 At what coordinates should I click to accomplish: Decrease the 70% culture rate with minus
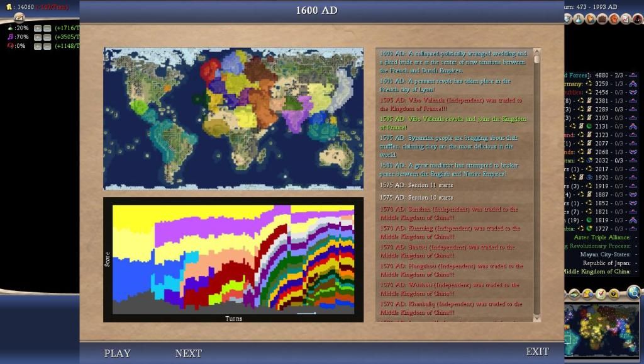47,37
